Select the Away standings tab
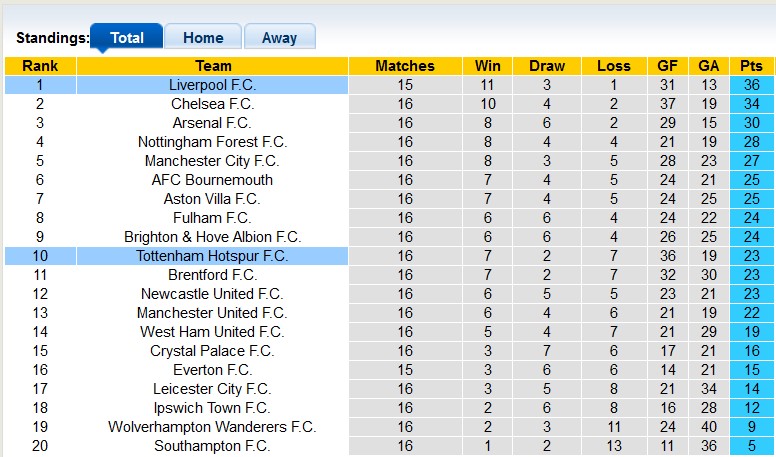 coord(279,38)
